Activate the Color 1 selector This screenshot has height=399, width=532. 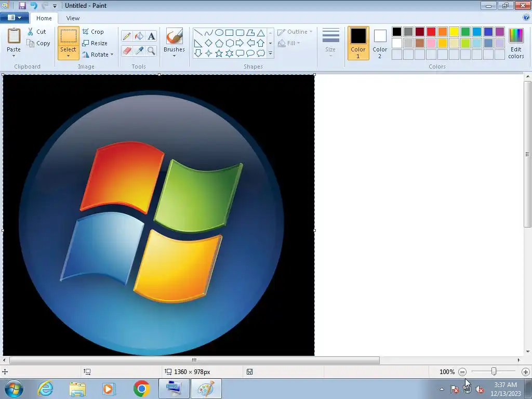tap(358, 44)
